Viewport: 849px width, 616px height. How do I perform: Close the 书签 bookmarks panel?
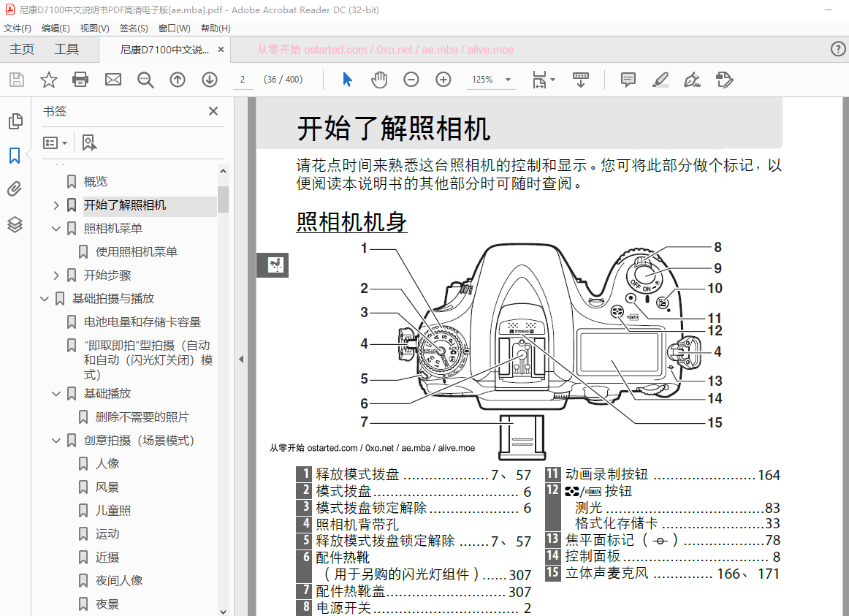pyautogui.click(x=213, y=111)
